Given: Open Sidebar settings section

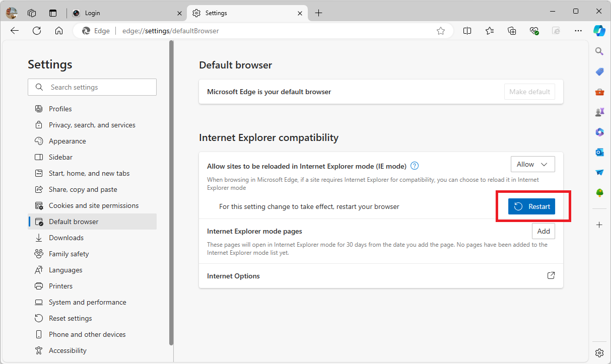Looking at the screenshot, I should pos(92,157).
